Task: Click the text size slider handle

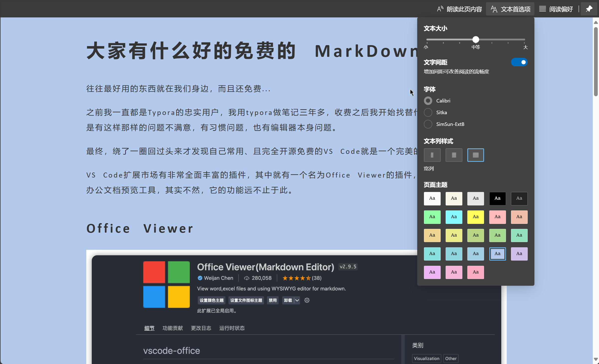Action: 476,39
